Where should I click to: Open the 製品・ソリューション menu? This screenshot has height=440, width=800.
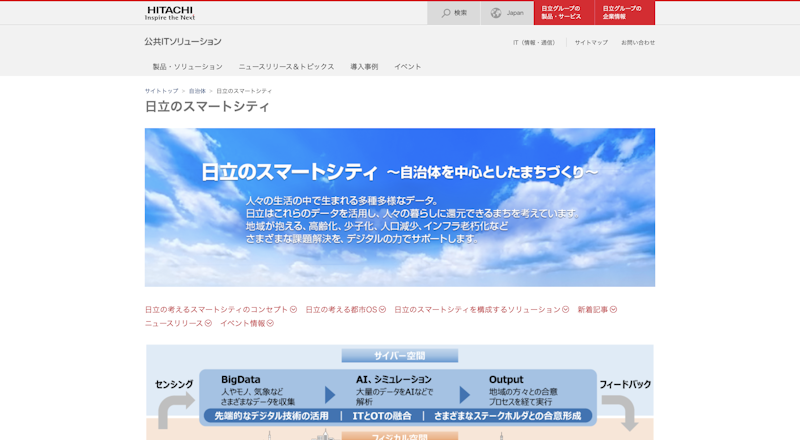[x=187, y=66]
